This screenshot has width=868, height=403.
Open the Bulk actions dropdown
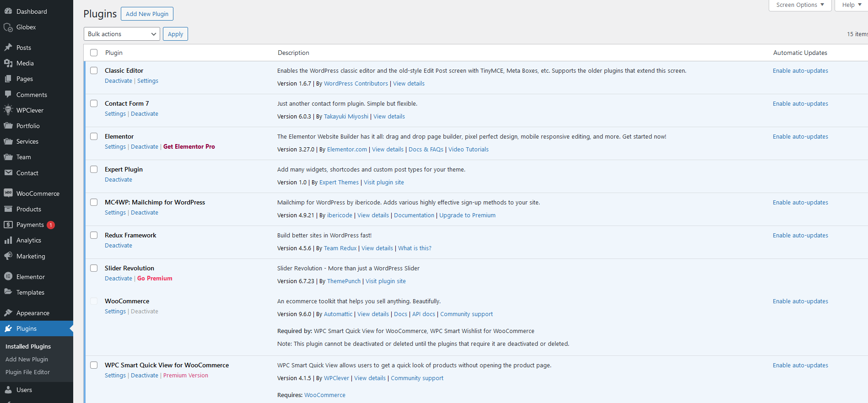pos(122,34)
